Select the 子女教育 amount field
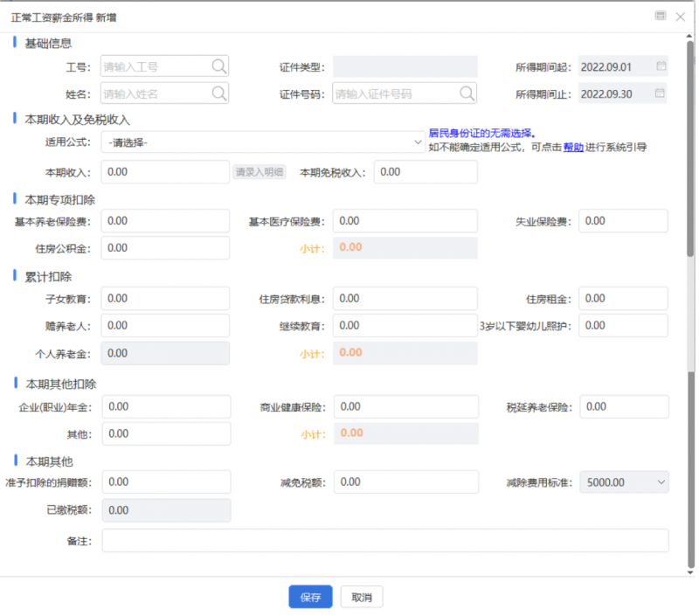The image size is (699, 616). [x=166, y=299]
